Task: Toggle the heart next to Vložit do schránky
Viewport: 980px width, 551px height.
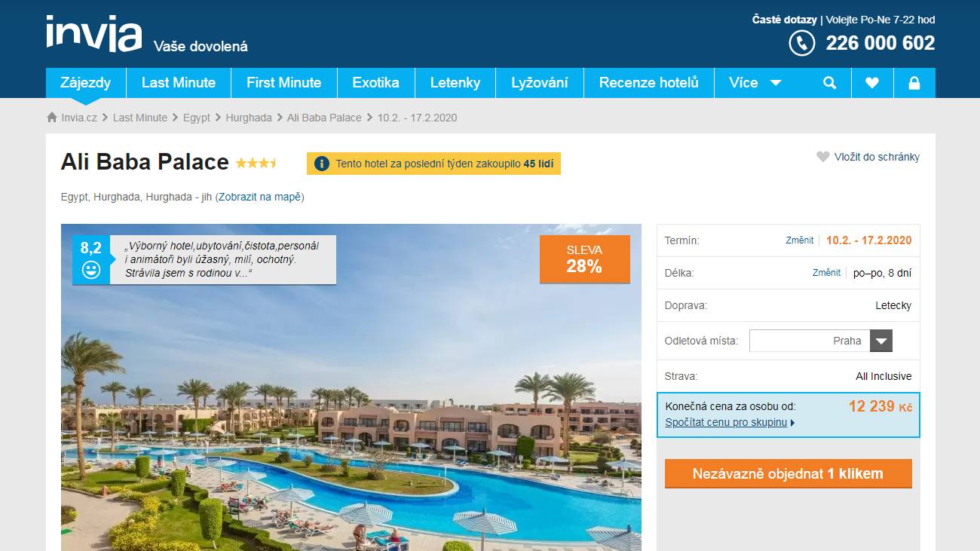Action: point(823,157)
